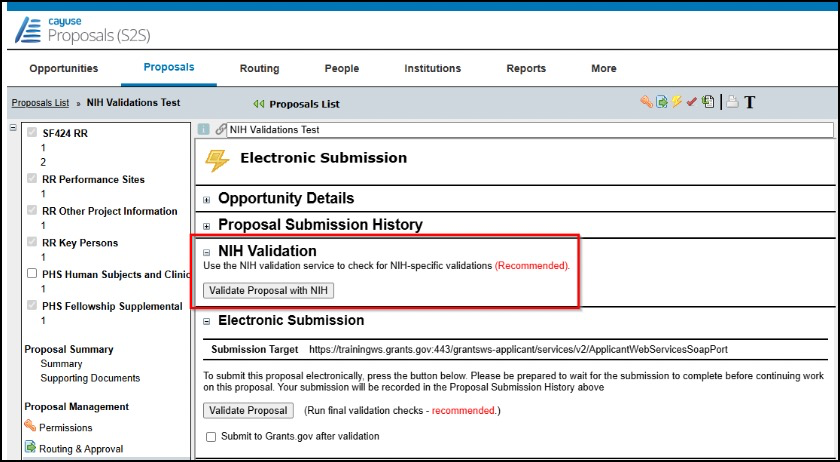The height and width of the screenshot is (462, 840).
Task: Click the routing arrow icon in toolbar
Action: click(661, 102)
